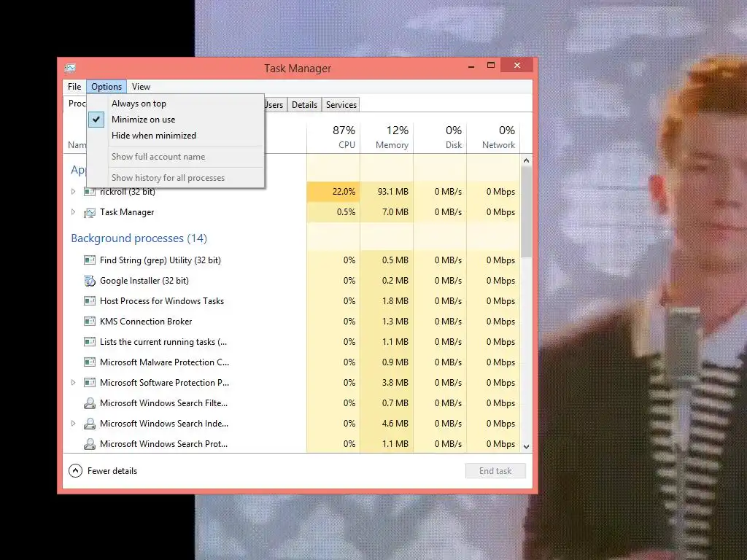Select the 4.6 MB memory cell

[387, 424]
